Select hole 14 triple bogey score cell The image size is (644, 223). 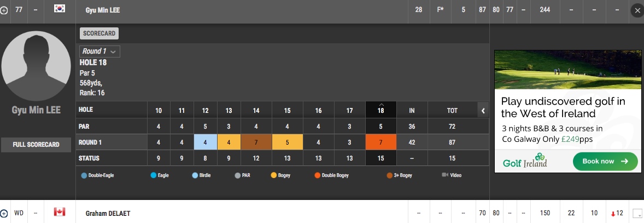(x=256, y=142)
